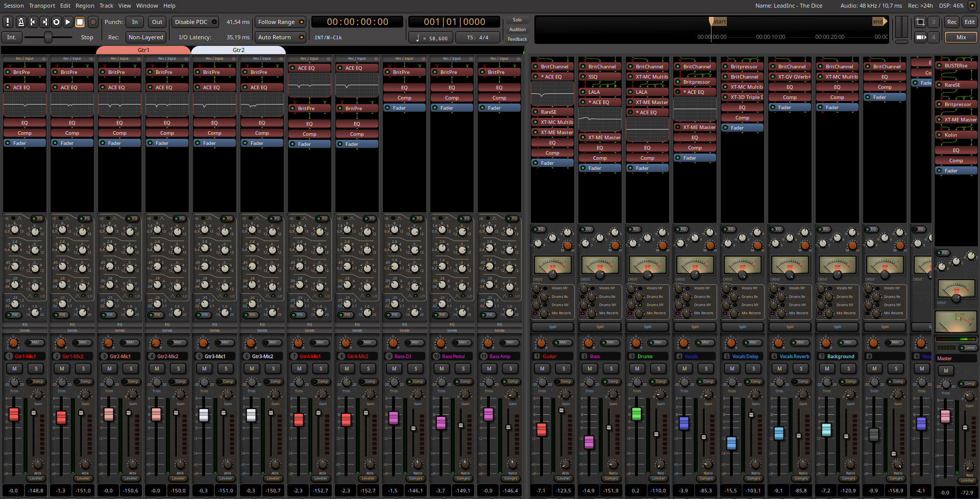Click the start marker in timeline
The image size is (980, 499).
click(x=718, y=21)
